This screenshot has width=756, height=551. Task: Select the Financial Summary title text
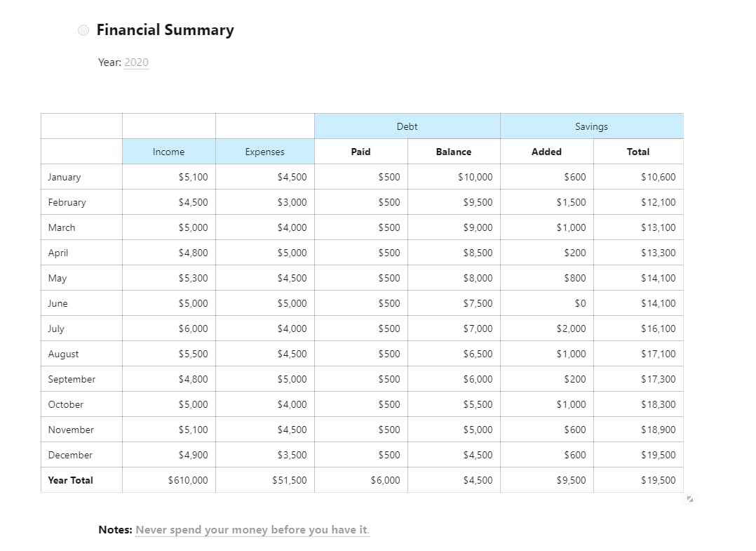point(165,30)
